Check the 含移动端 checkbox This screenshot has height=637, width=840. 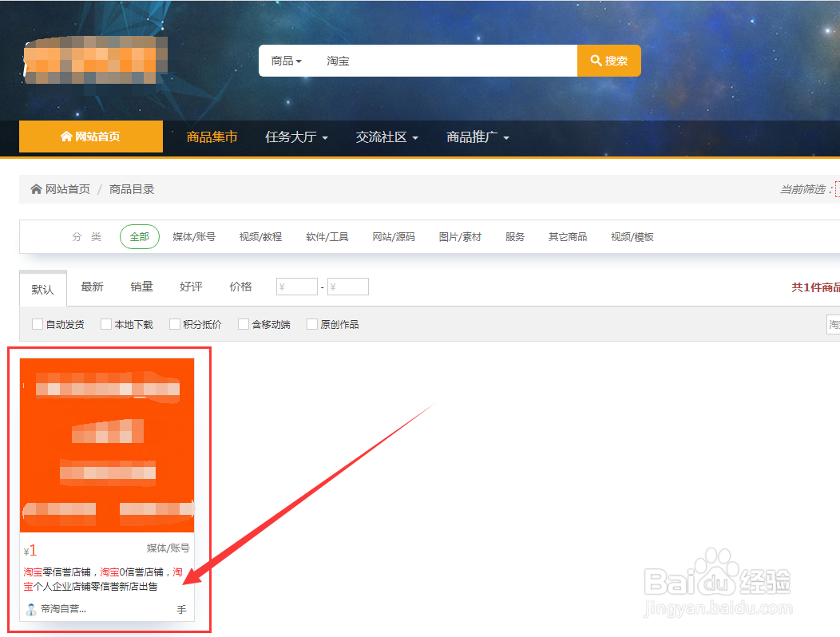[x=244, y=324]
